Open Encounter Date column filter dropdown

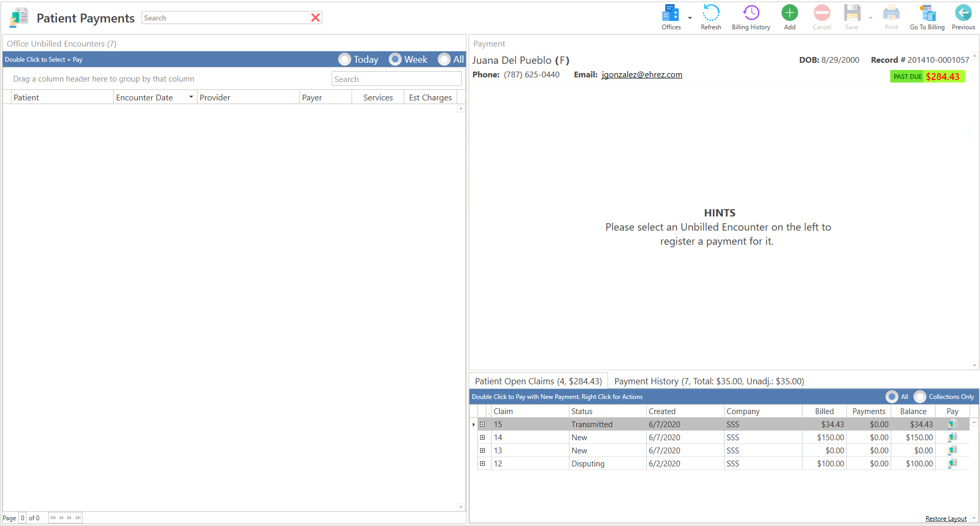point(191,97)
